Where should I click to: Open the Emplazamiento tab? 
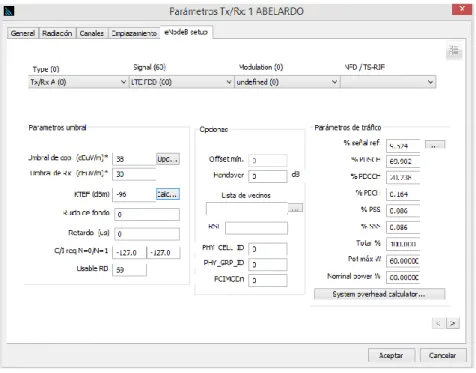tap(134, 33)
